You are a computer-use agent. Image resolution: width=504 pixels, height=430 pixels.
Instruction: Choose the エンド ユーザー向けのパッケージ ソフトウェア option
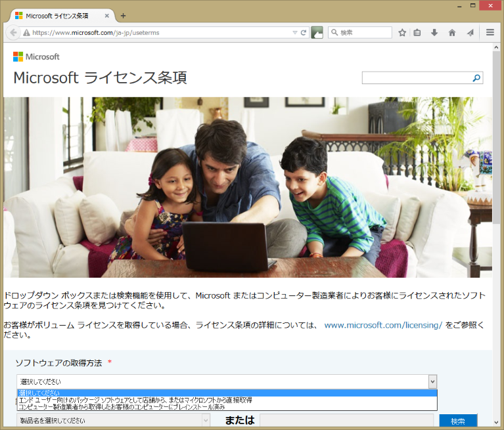(x=227, y=400)
